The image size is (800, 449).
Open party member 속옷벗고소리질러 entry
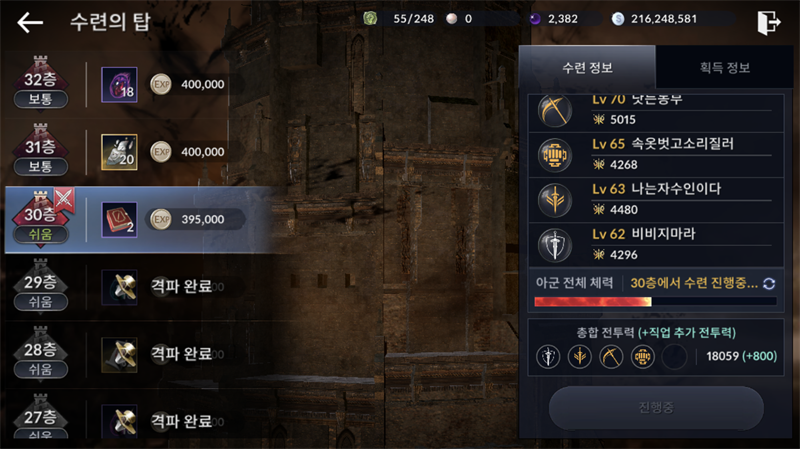(x=656, y=155)
